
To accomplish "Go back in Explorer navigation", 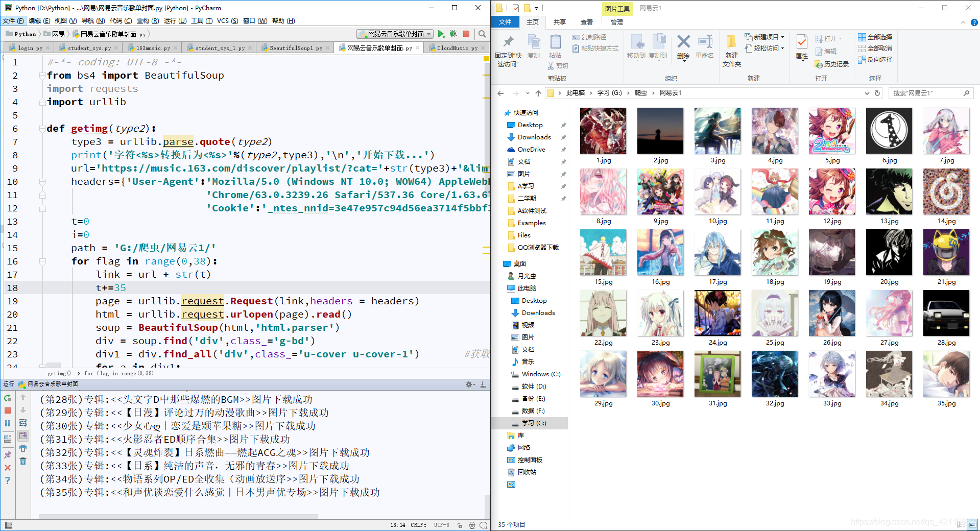I will point(500,93).
